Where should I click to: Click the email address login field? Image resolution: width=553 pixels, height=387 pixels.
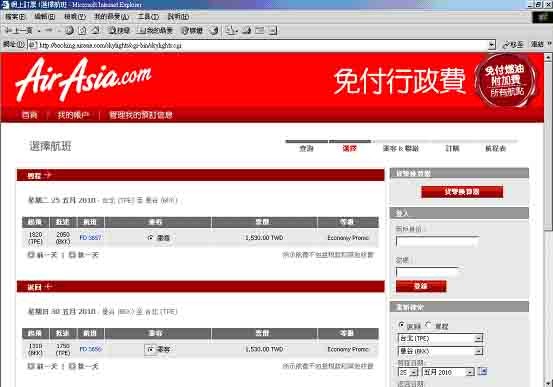click(x=437, y=241)
